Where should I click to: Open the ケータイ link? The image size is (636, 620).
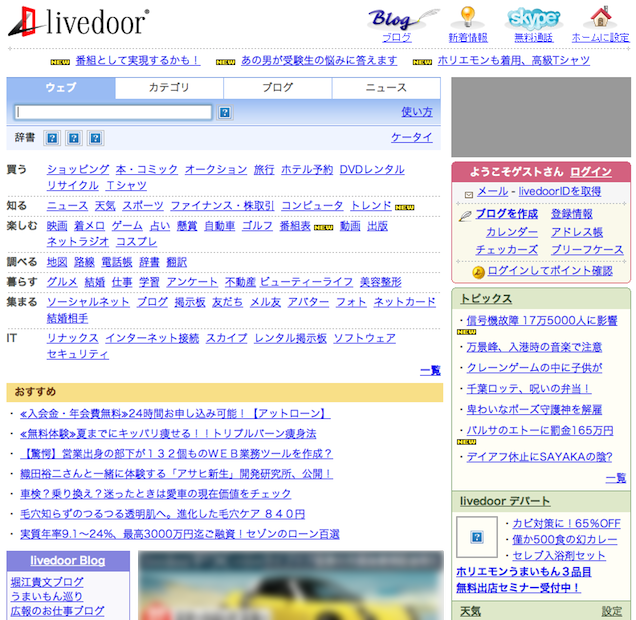[x=412, y=137]
